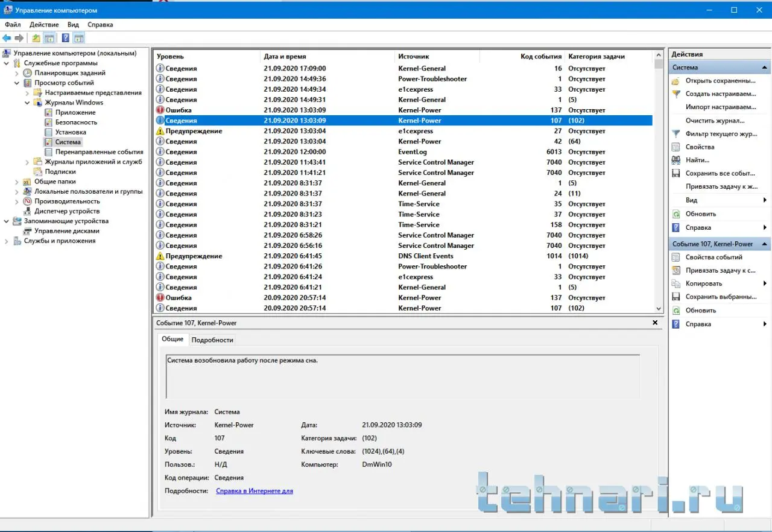Click the Фильтр текущего журнала funnel icon
This screenshot has width=772, height=532.
click(x=676, y=134)
